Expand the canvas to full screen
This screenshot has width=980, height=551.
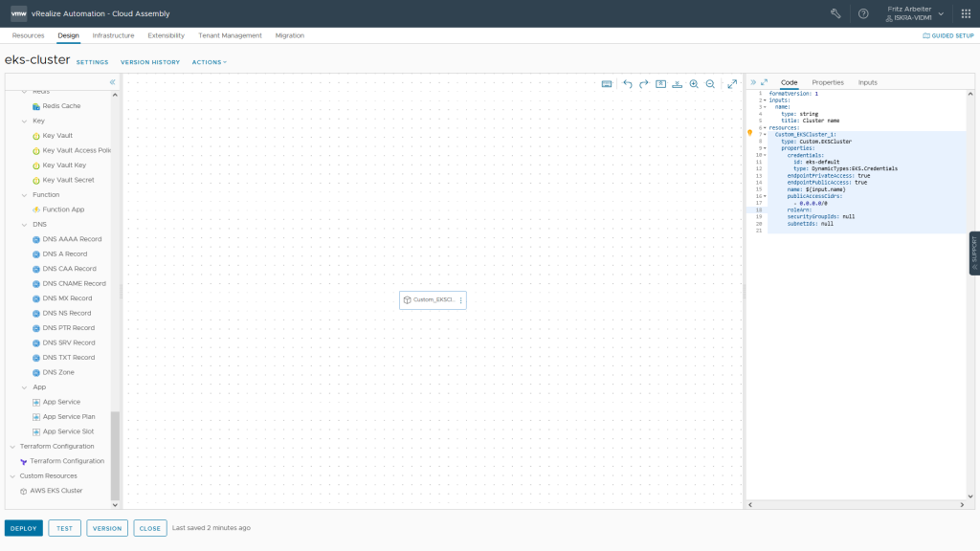[x=732, y=84]
